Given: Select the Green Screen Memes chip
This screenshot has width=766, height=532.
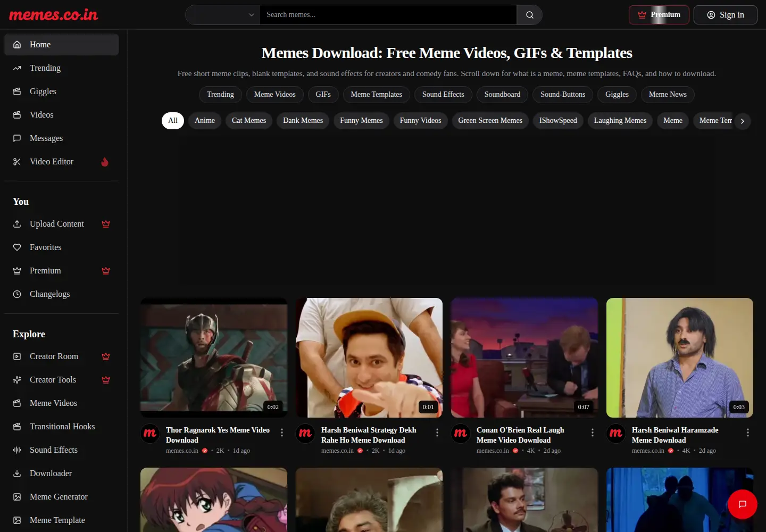Looking at the screenshot, I should pos(490,121).
